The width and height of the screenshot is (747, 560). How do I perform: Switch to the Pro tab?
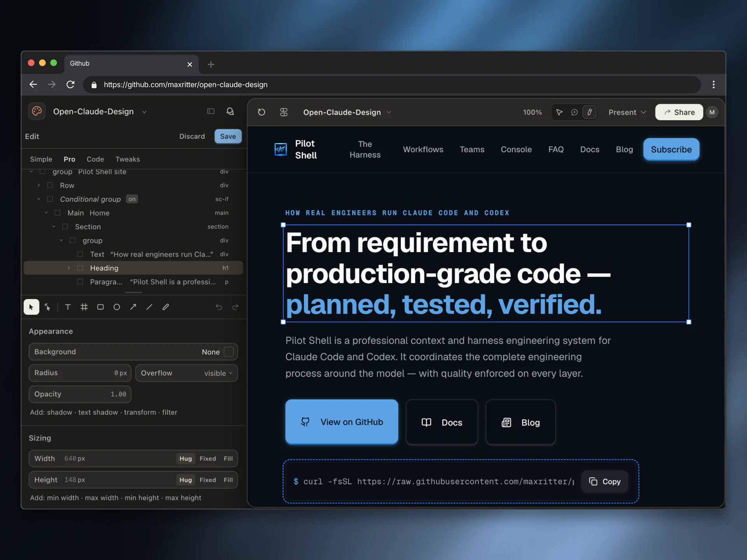pos(69,159)
